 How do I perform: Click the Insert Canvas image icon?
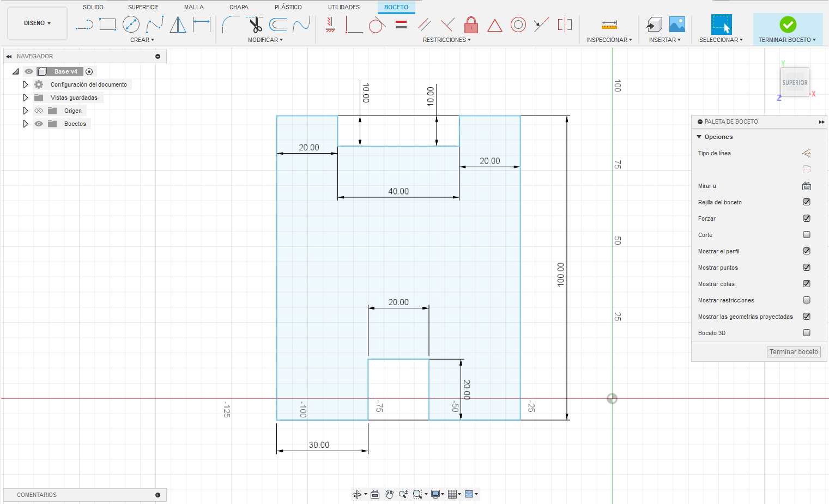pos(677,25)
